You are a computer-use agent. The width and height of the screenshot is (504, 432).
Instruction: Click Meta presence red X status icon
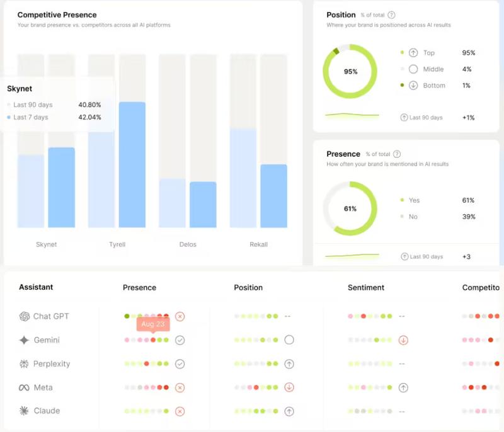point(180,388)
